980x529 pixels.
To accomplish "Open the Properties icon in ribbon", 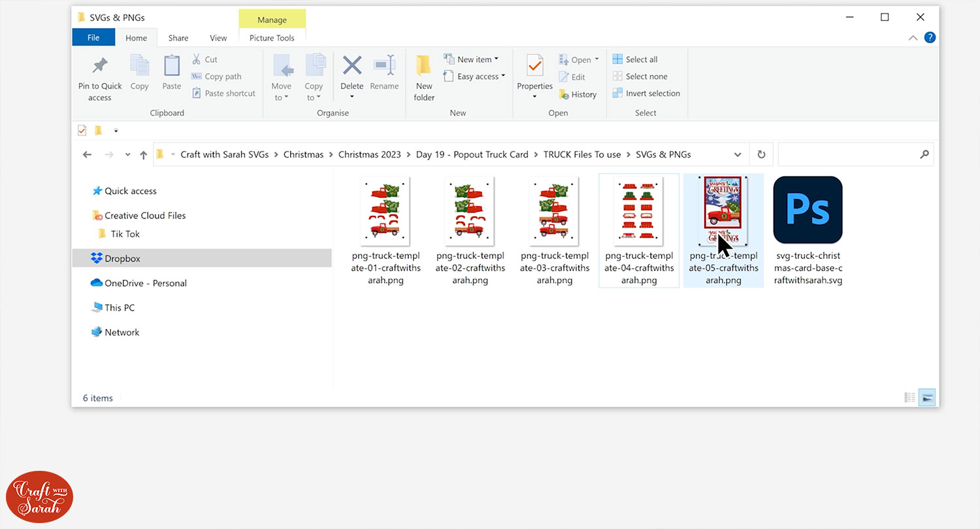I will click(534, 66).
